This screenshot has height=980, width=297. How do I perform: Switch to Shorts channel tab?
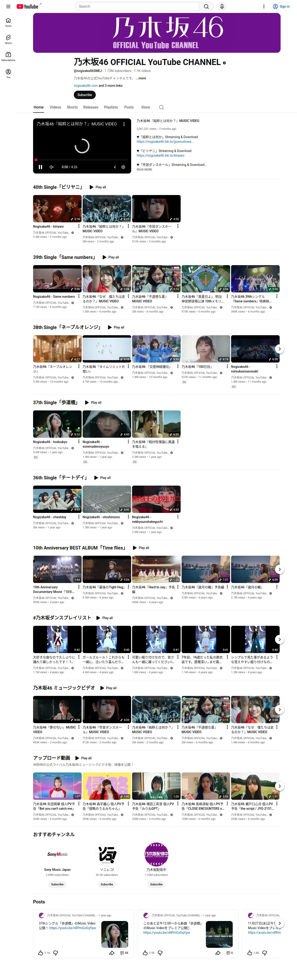tap(72, 107)
